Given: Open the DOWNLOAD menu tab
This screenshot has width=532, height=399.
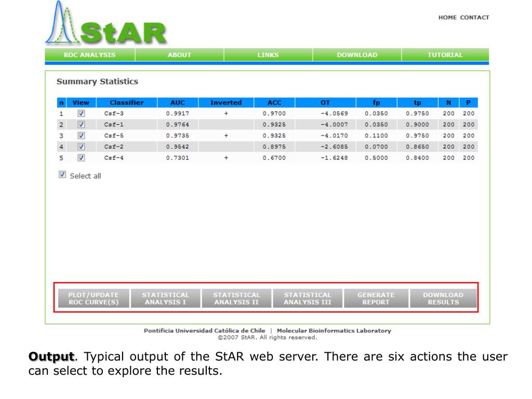Looking at the screenshot, I should click(357, 55).
